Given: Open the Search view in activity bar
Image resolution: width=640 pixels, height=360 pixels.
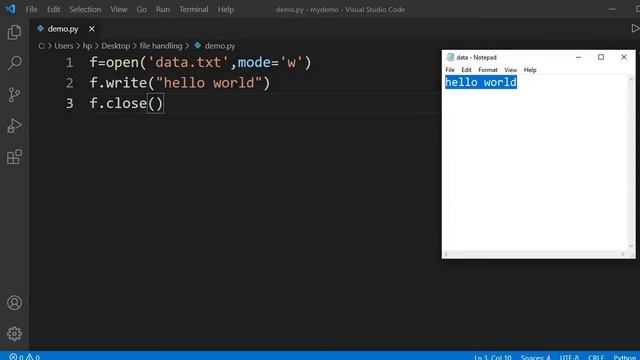Looking at the screenshot, I should [x=14, y=63].
